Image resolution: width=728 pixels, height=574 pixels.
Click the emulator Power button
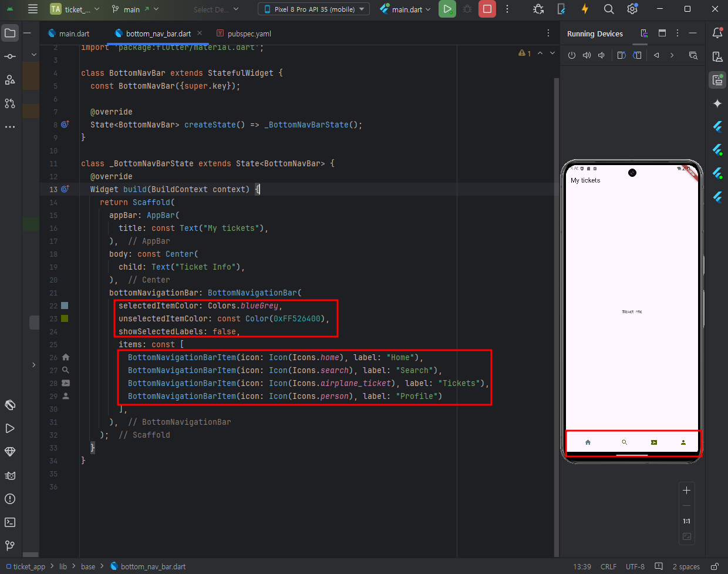tap(572, 55)
